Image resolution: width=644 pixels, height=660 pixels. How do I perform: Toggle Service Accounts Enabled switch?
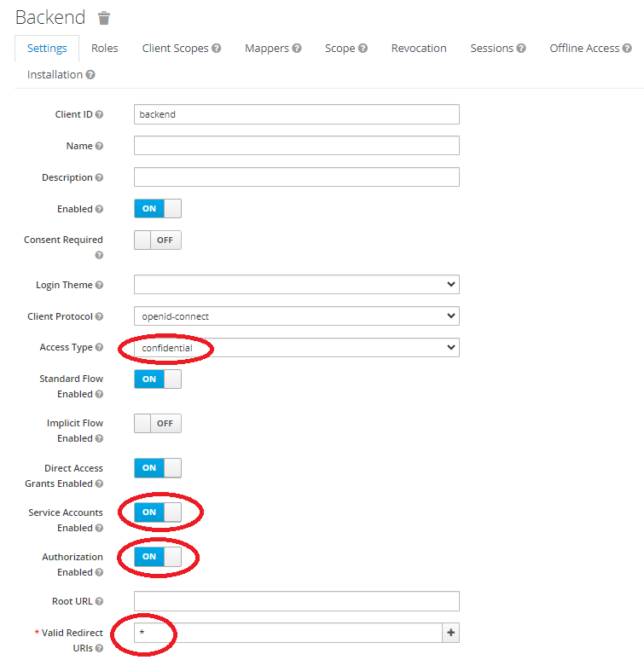click(x=158, y=512)
